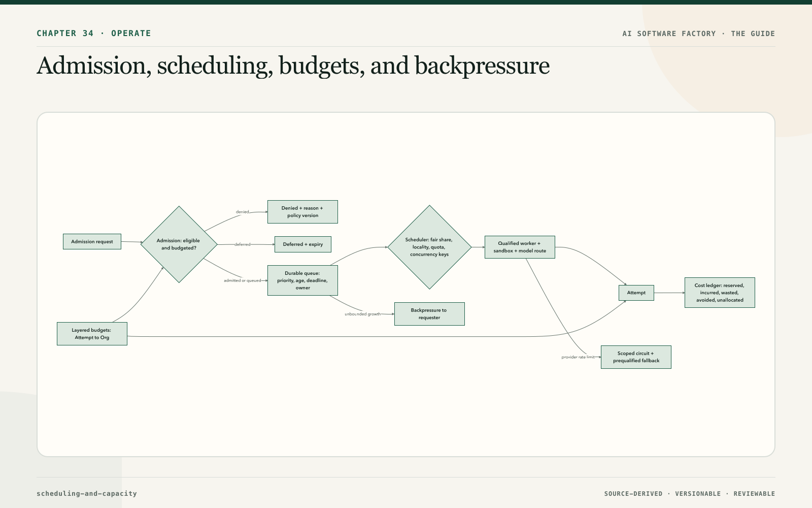Select the 'Layered budgets: Attempt to Org' box
The image size is (812, 508).
pyautogui.click(x=92, y=334)
